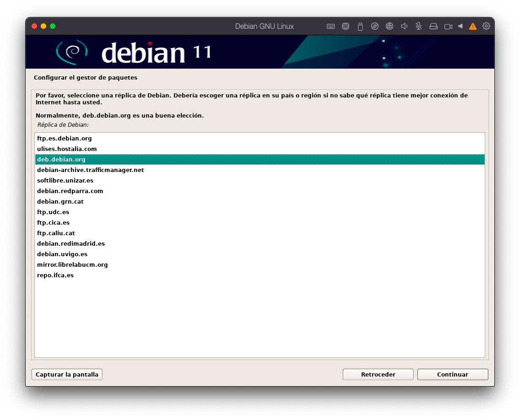Screen dimensions: 520x420
Task: Click the orange warning triangle icon
Action: 473,27
